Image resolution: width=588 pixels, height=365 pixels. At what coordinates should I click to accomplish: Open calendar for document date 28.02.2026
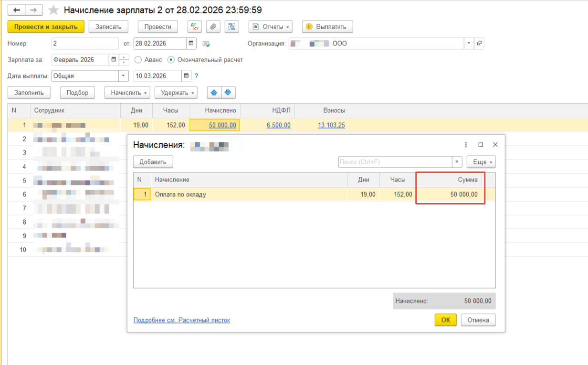pyautogui.click(x=191, y=43)
